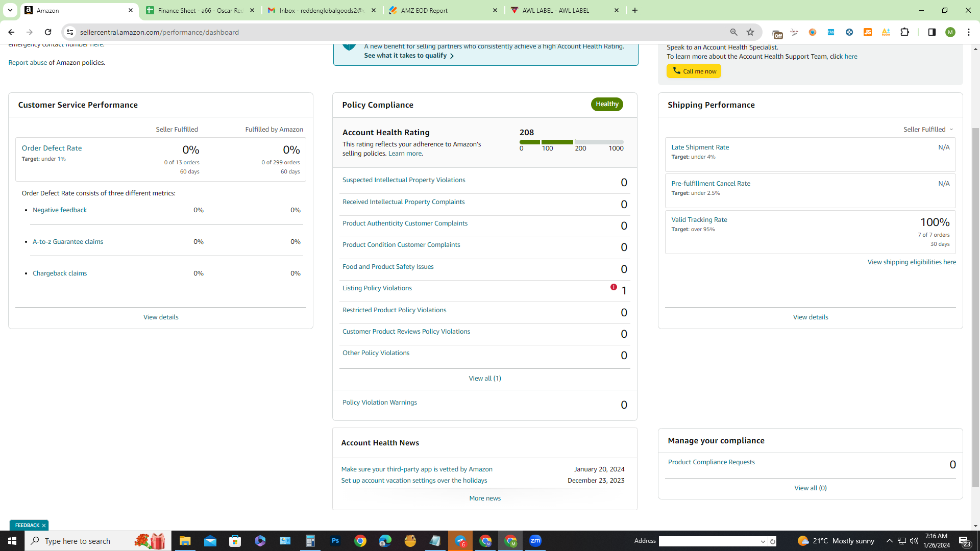Screen dimensions: 980x551
Task: Show hidden system tray icons
Action: [889, 541]
